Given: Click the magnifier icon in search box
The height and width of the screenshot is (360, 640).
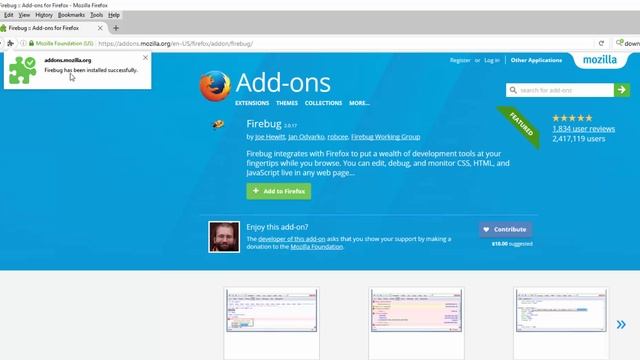Looking at the screenshot, I should (513, 90).
